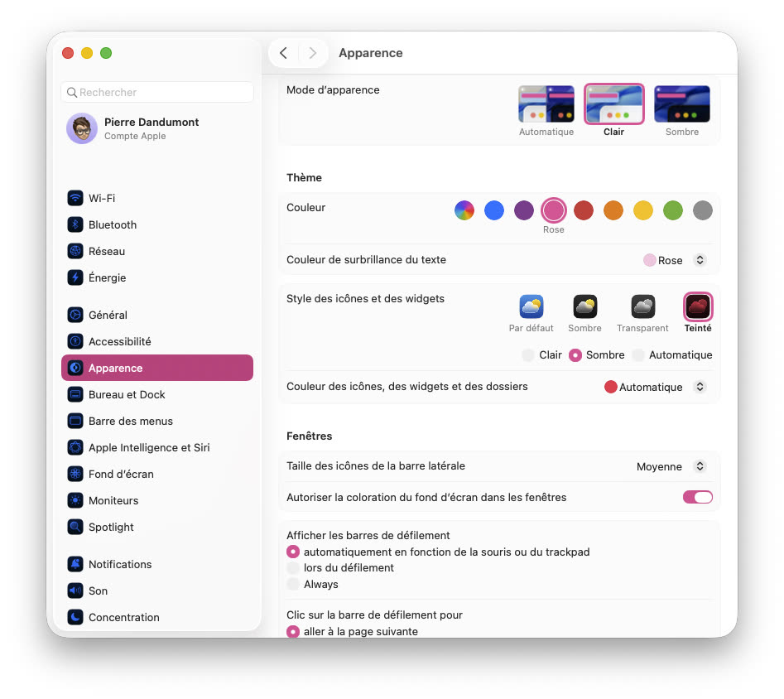Select the orange theme colour

[x=613, y=210]
